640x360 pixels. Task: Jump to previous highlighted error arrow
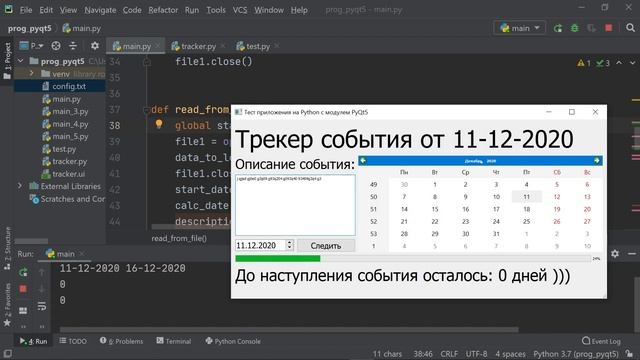pyautogui.click(x=619, y=63)
